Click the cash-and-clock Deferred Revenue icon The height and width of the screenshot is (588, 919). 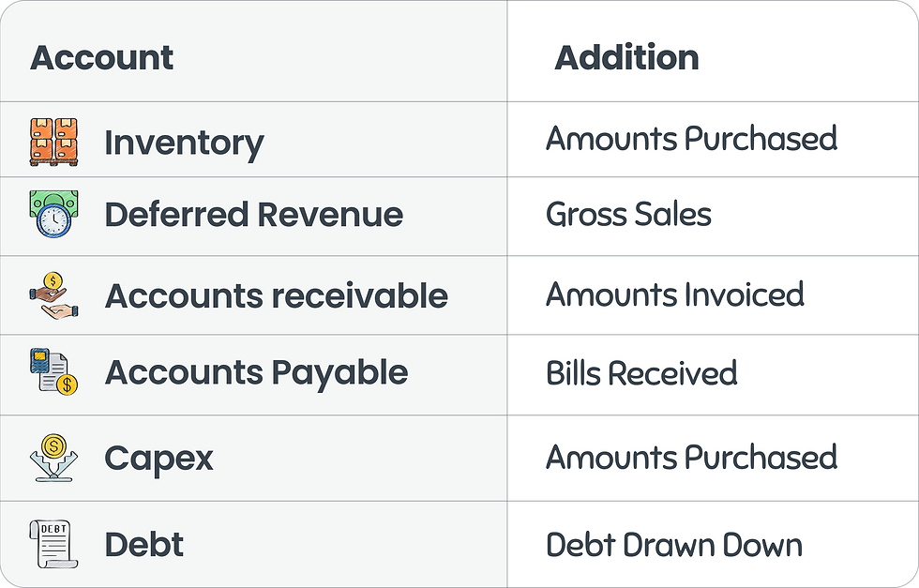[x=53, y=214]
